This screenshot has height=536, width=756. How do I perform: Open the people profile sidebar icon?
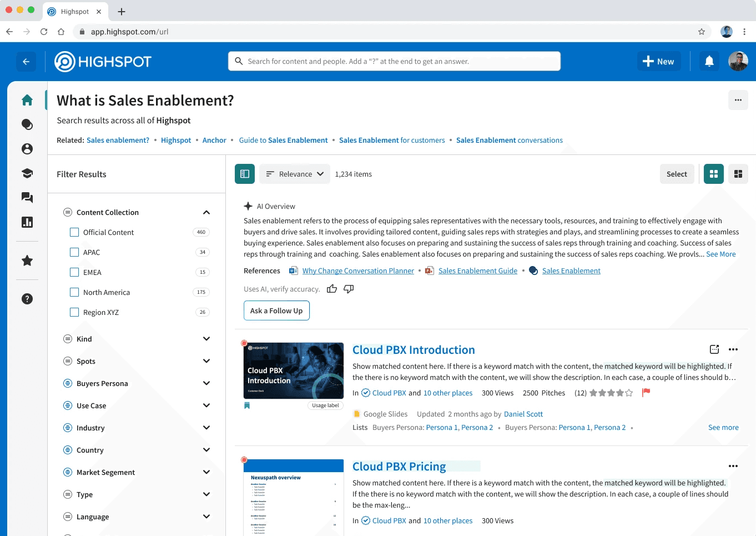27,149
